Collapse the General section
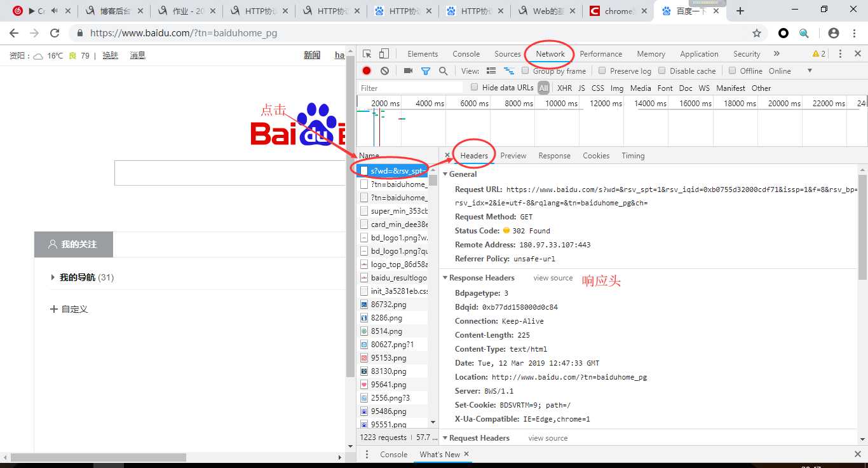 pyautogui.click(x=445, y=174)
